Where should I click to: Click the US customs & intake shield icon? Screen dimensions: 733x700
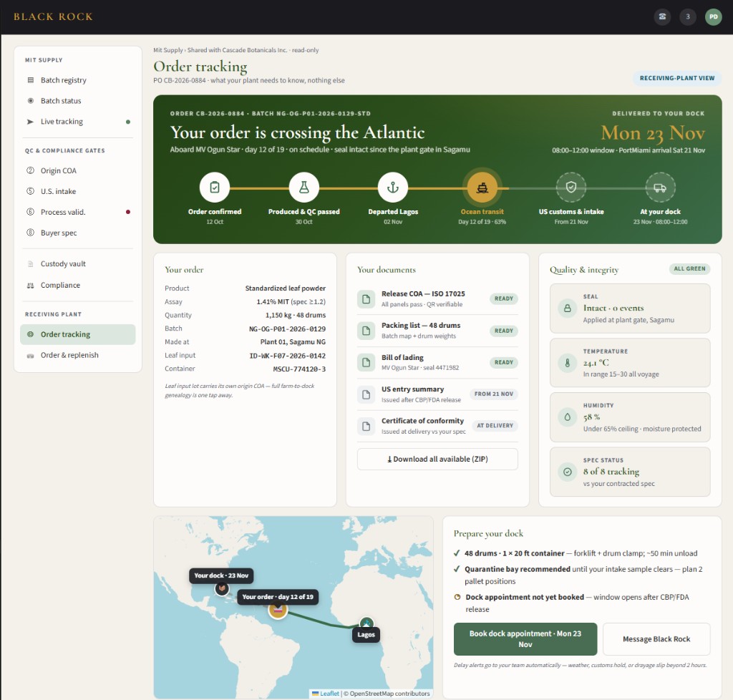571,188
